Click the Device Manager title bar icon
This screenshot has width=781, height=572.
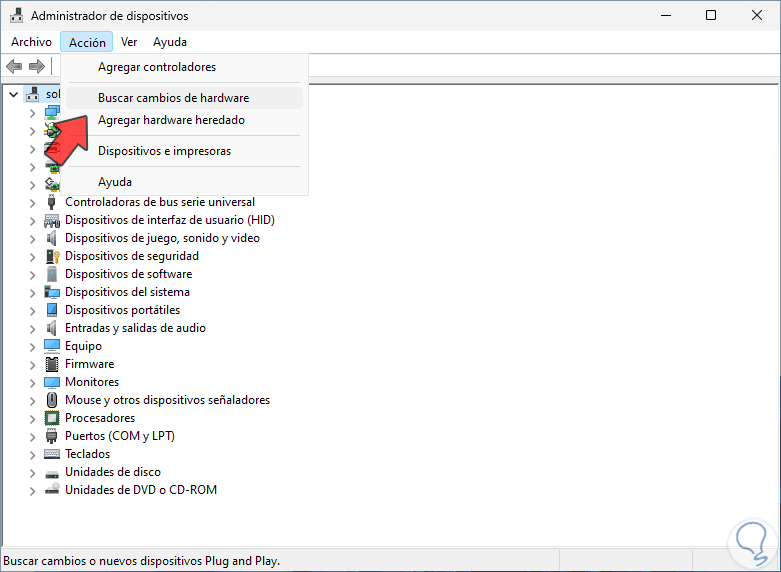(x=16, y=15)
